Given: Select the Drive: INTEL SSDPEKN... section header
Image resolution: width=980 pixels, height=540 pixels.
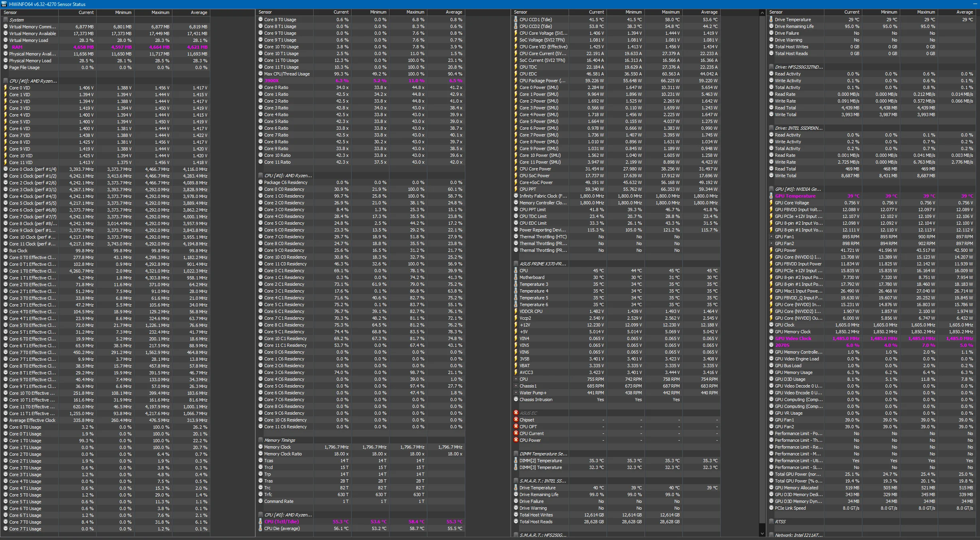Looking at the screenshot, I should point(871,128).
